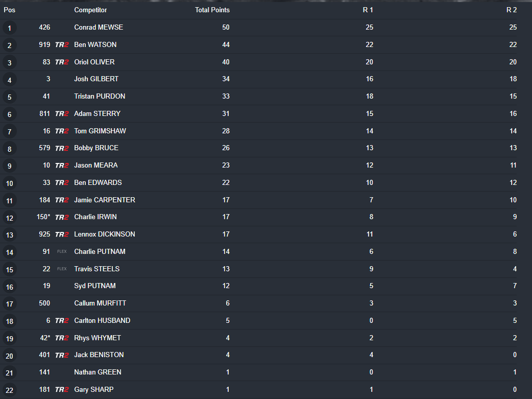
Task: Click the position 1 circle badge
Action: [10, 28]
